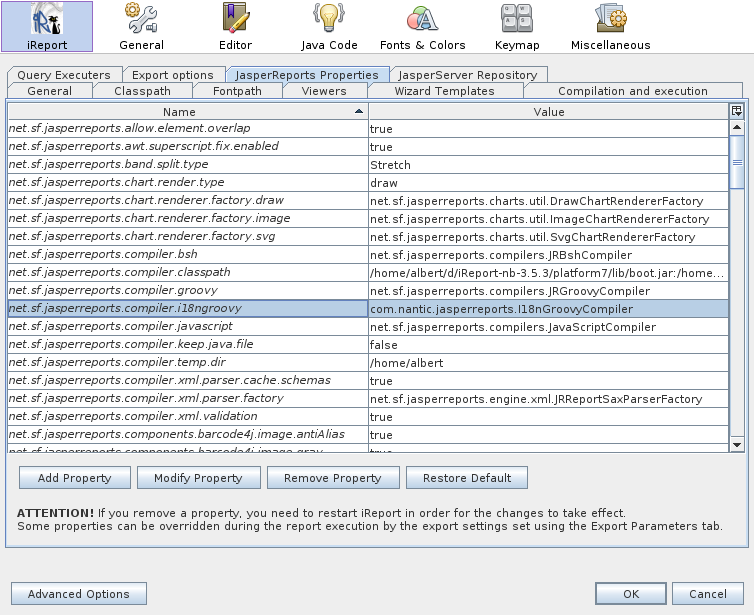Select net.sf.jasperreports.compiler.javascript property

[188, 326]
